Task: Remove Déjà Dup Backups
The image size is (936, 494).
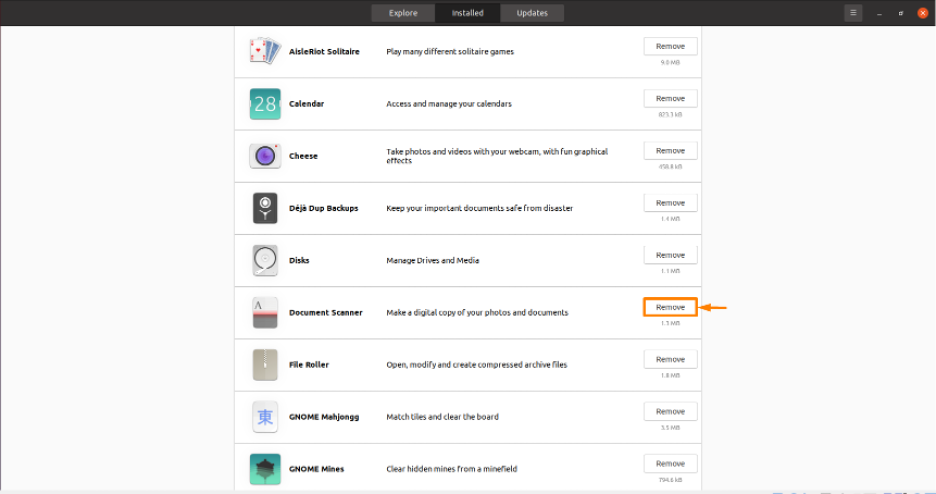Action: pyautogui.click(x=670, y=203)
